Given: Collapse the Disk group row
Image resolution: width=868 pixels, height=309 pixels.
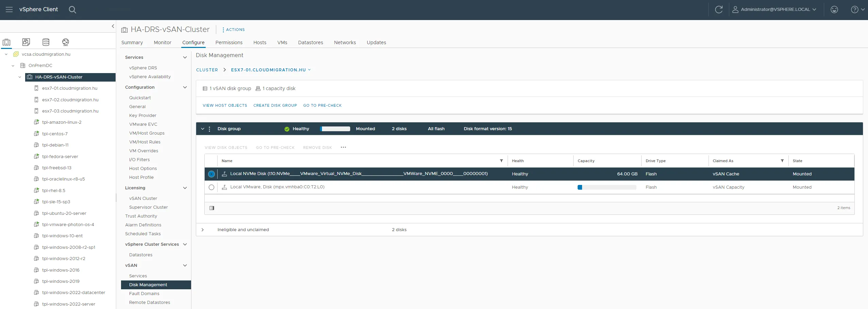Looking at the screenshot, I should coord(203,129).
